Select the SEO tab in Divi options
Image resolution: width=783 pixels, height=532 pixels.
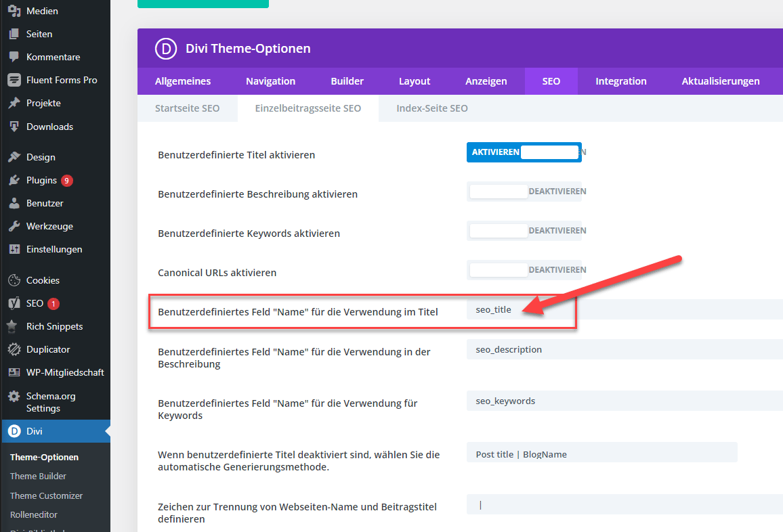click(x=551, y=81)
